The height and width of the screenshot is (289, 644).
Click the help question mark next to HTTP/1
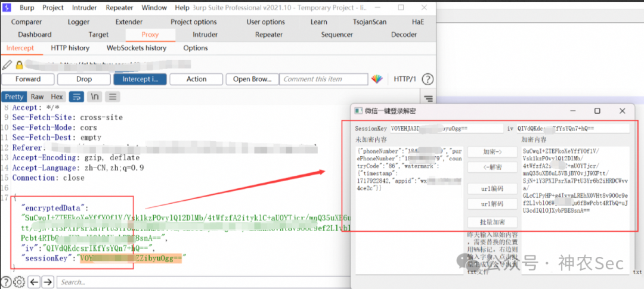pyautogui.click(x=428, y=79)
